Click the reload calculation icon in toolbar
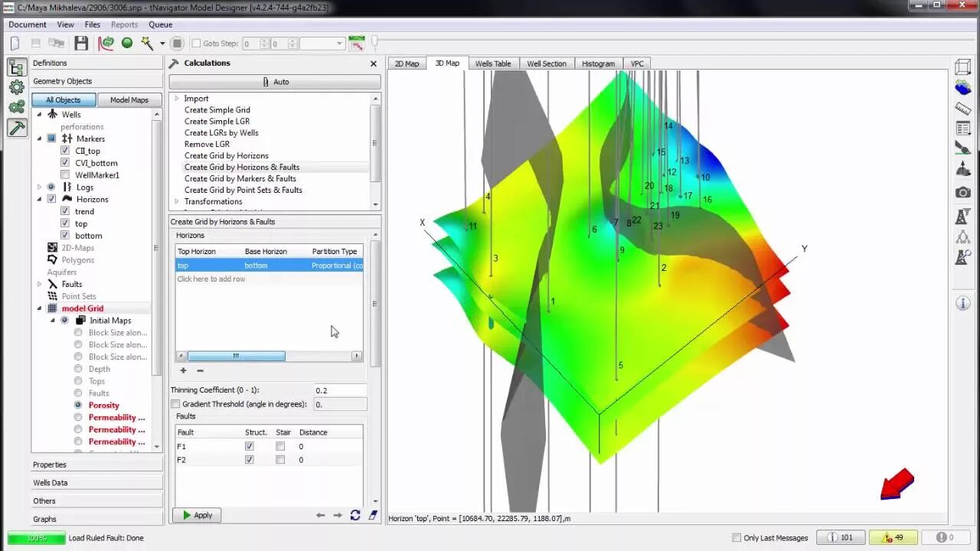This screenshot has height=551, width=980. click(106, 44)
